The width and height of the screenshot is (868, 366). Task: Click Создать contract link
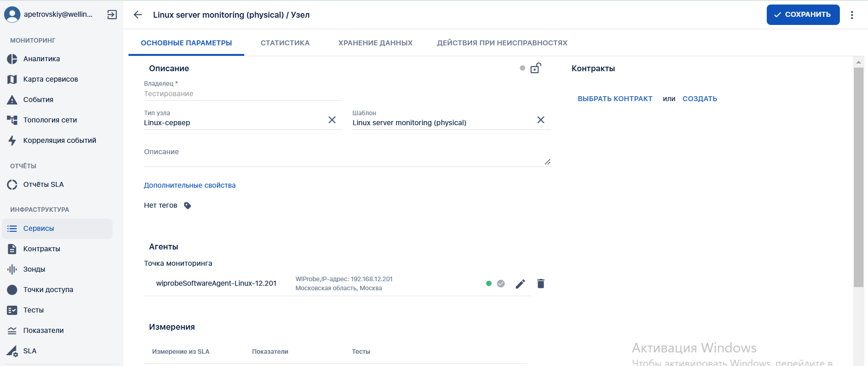click(700, 99)
